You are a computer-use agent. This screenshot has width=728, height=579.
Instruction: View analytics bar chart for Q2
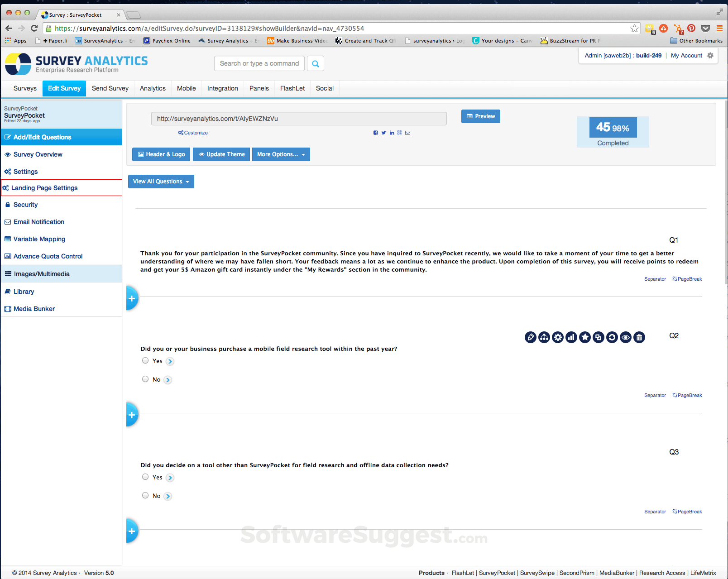coord(571,337)
